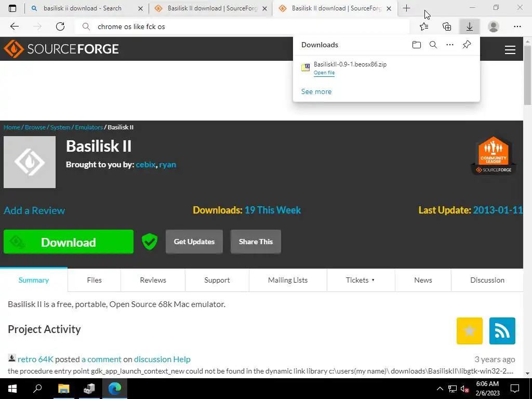Open the Support tab
Screen dimensions: 532x399
point(217,280)
